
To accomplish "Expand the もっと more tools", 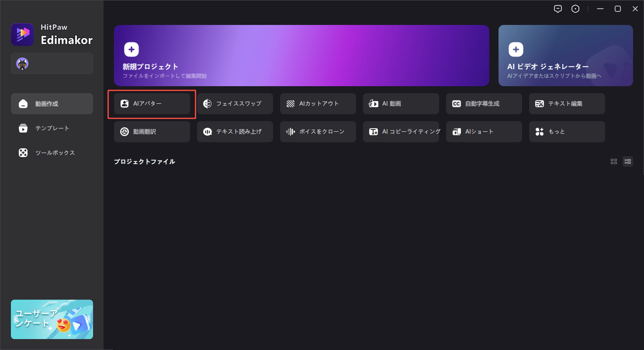I will [x=567, y=132].
